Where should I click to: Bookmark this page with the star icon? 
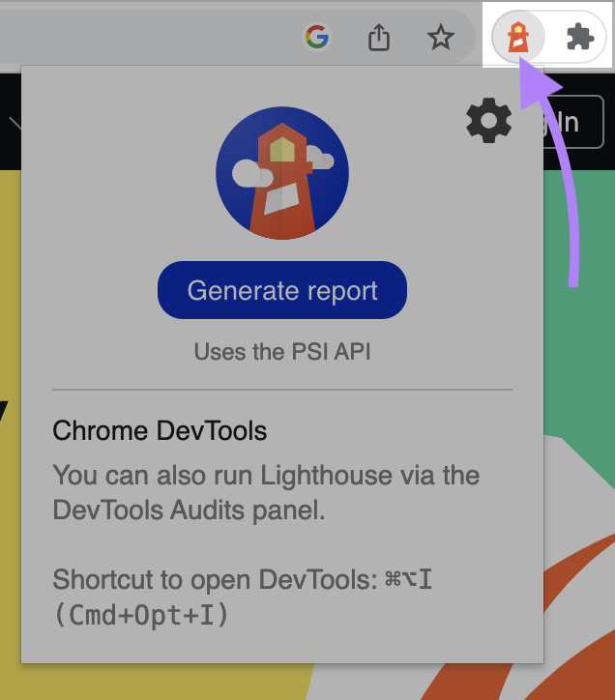(441, 38)
